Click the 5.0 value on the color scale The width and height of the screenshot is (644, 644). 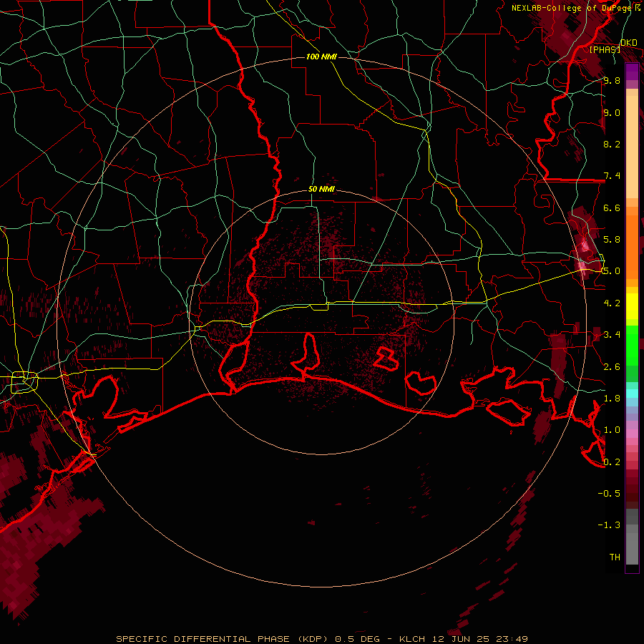pos(612,271)
